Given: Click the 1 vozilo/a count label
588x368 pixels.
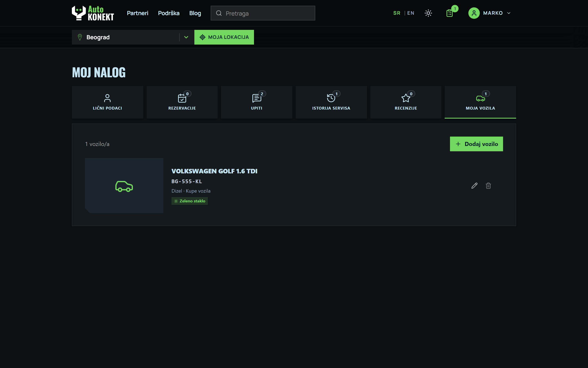Looking at the screenshot, I should [x=97, y=144].
